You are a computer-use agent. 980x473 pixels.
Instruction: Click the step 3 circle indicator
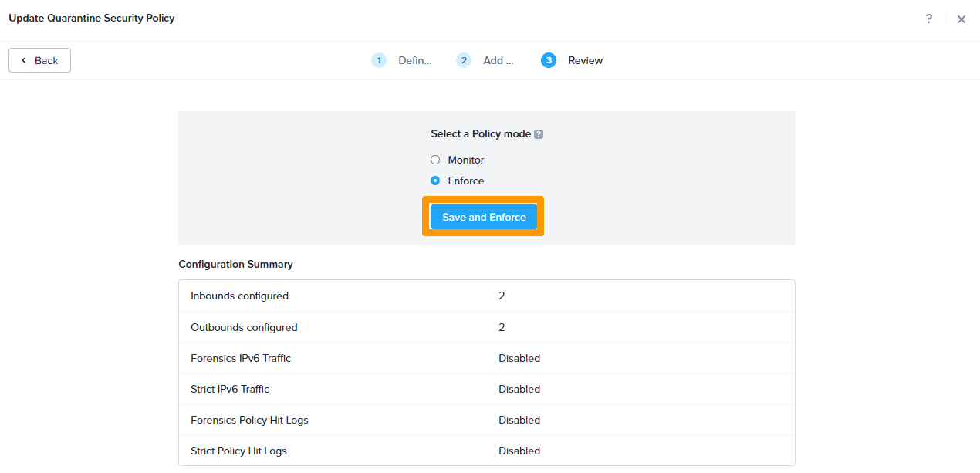click(x=549, y=59)
